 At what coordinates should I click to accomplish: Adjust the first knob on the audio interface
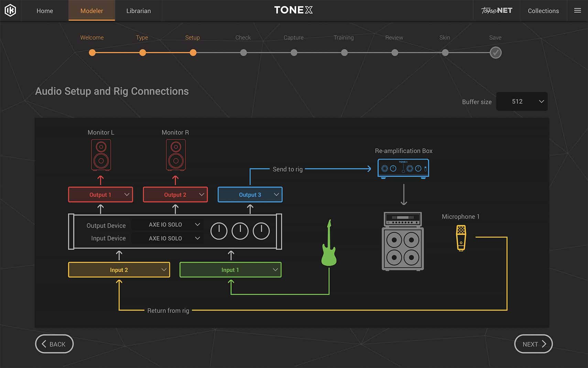218,231
